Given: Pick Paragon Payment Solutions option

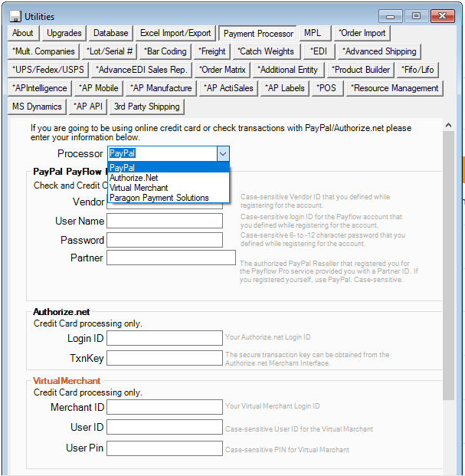Looking at the screenshot, I should pyautogui.click(x=159, y=198).
